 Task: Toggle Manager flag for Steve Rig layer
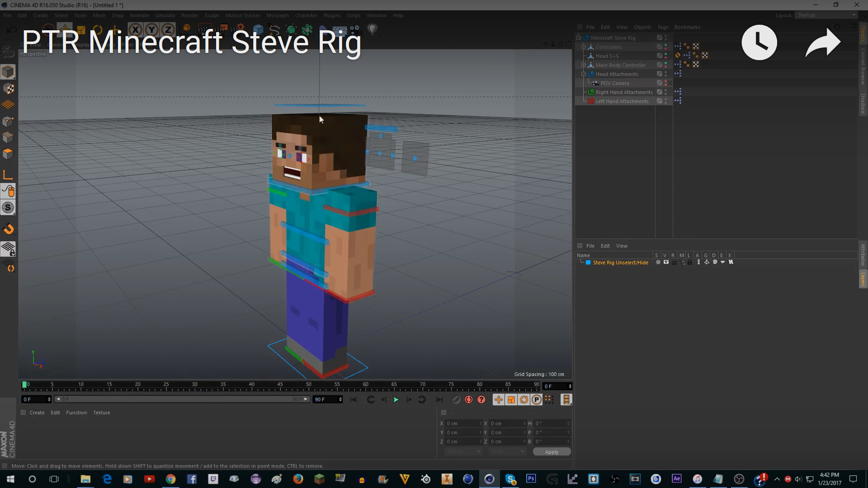point(682,262)
